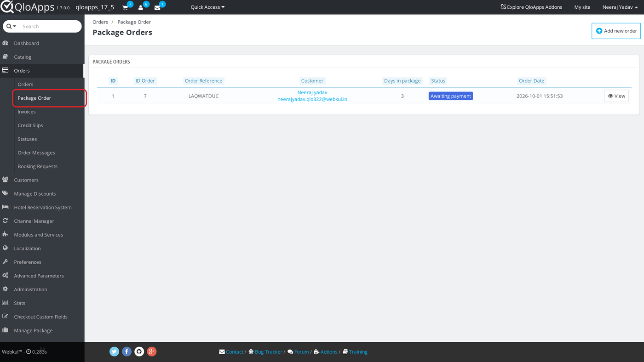Open the messages envelope notification icon
The height and width of the screenshot is (362, 644).
click(x=157, y=7)
